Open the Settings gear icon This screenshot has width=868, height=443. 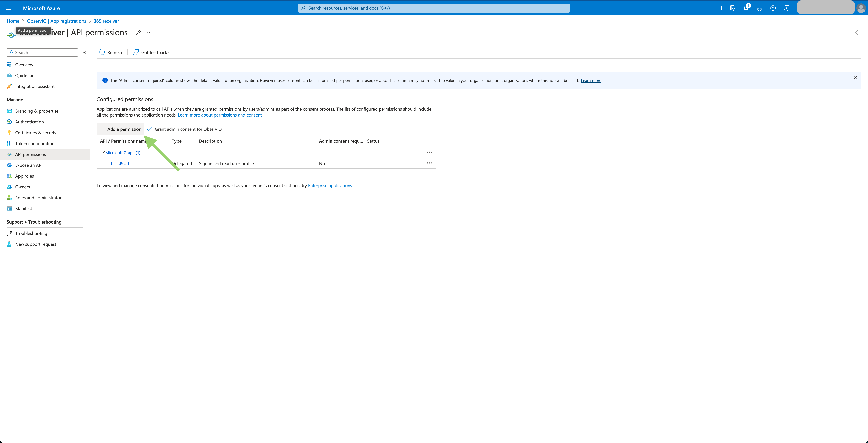tap(759, 8)
